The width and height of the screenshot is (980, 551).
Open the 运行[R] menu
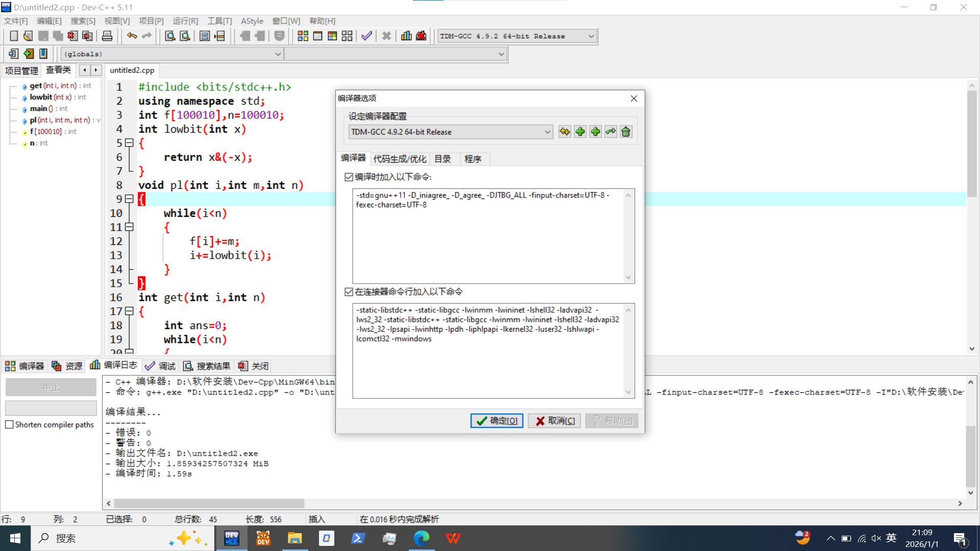pos(185,21)
